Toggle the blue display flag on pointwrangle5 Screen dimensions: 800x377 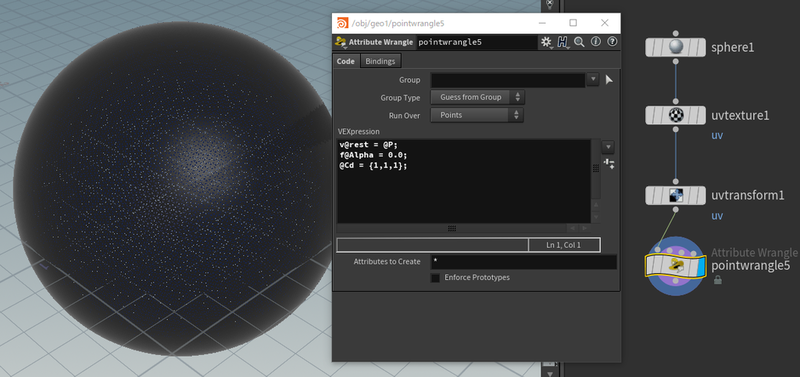point(701,266)
